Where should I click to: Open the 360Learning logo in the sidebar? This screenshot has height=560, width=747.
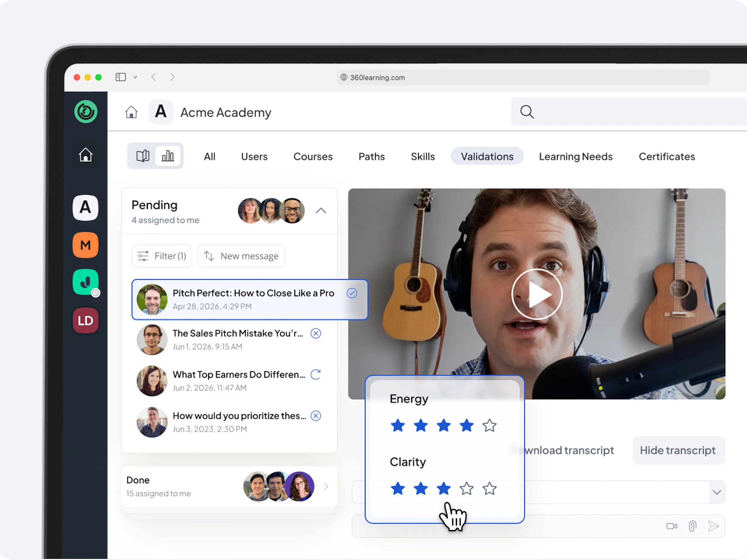[x=86, y=112]
